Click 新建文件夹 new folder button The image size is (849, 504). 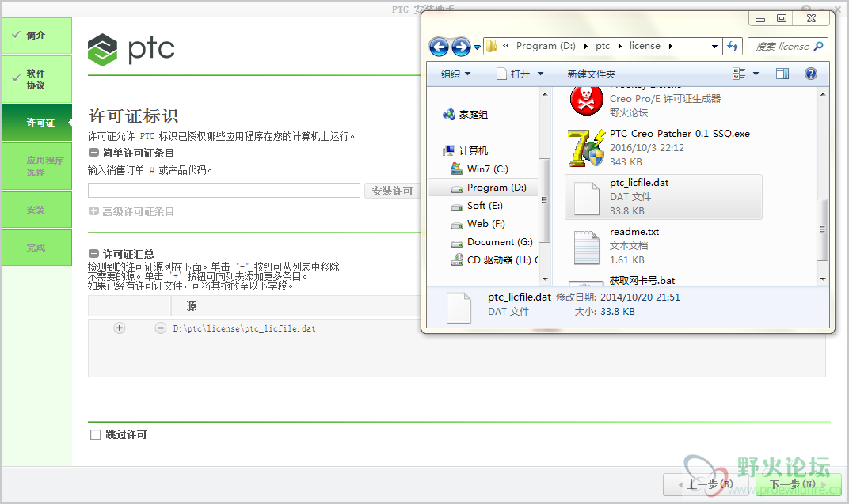[x=592, y=74]
